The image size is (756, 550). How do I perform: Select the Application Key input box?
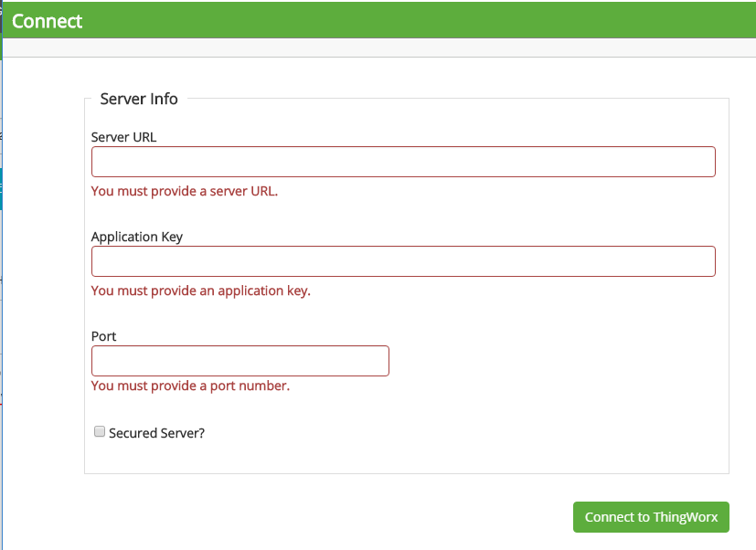(403, 261)
